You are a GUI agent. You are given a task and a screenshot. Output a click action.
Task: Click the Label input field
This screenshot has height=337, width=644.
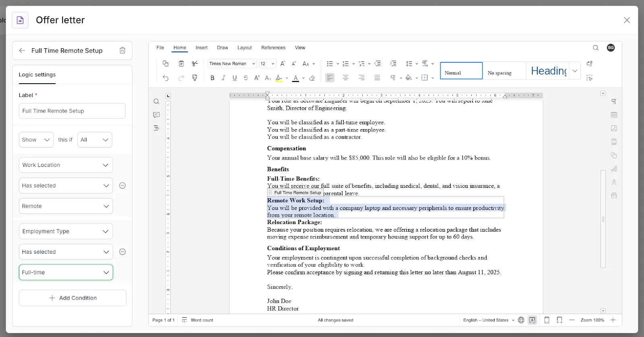click(x=72, y=111)
